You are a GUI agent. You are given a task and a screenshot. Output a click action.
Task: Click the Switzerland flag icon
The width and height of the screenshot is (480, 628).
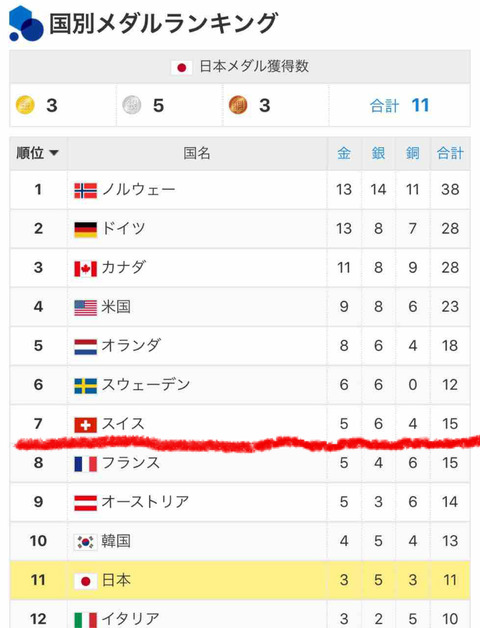point(85,425)
